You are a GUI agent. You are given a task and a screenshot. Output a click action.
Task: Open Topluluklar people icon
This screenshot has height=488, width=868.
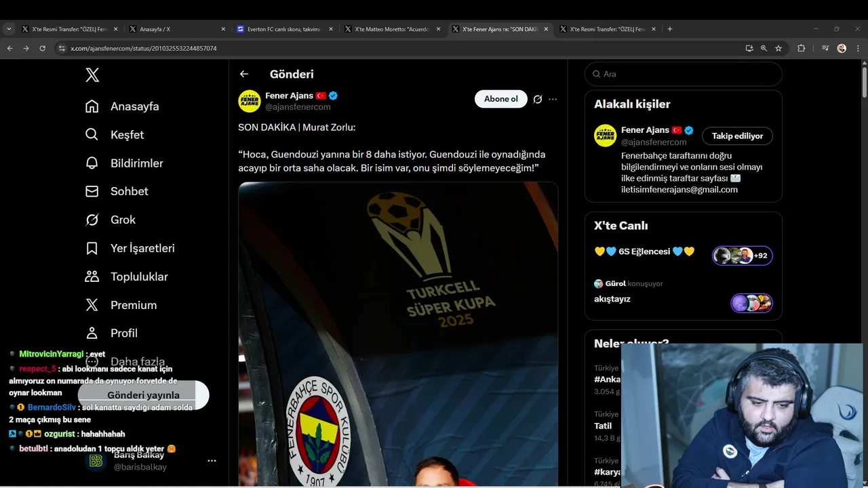click(92, 277)
